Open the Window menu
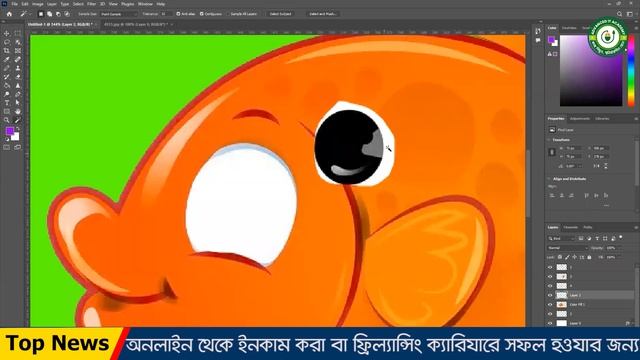Image resolution: width=640 pixels, height=360 pixels. (x=145, y=4)
